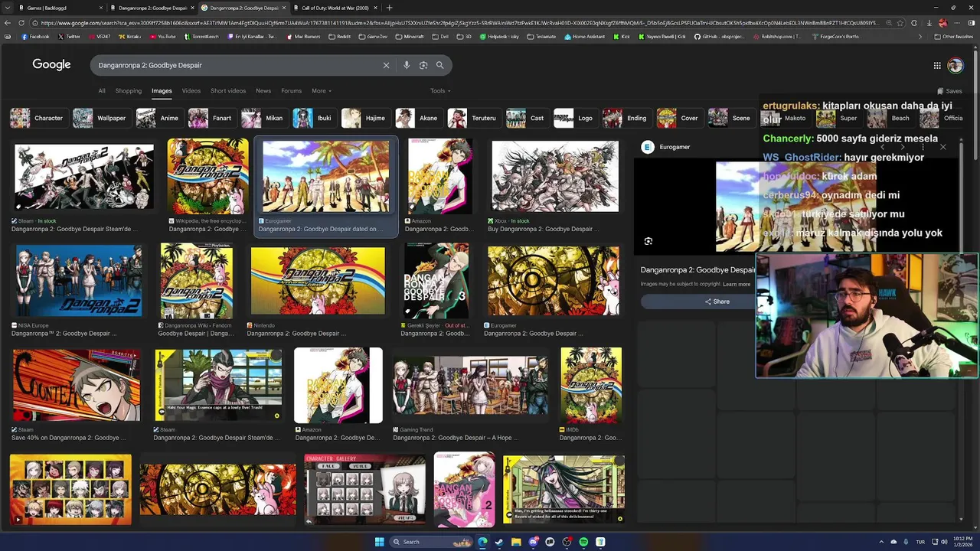Open the Facebook bookmark
The image size is (980, 551).
point(35,36)
